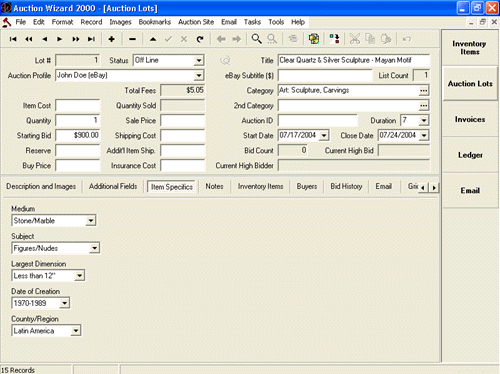Click the Buy Price field
Screen dimensions: 500x374
point(78,166)
